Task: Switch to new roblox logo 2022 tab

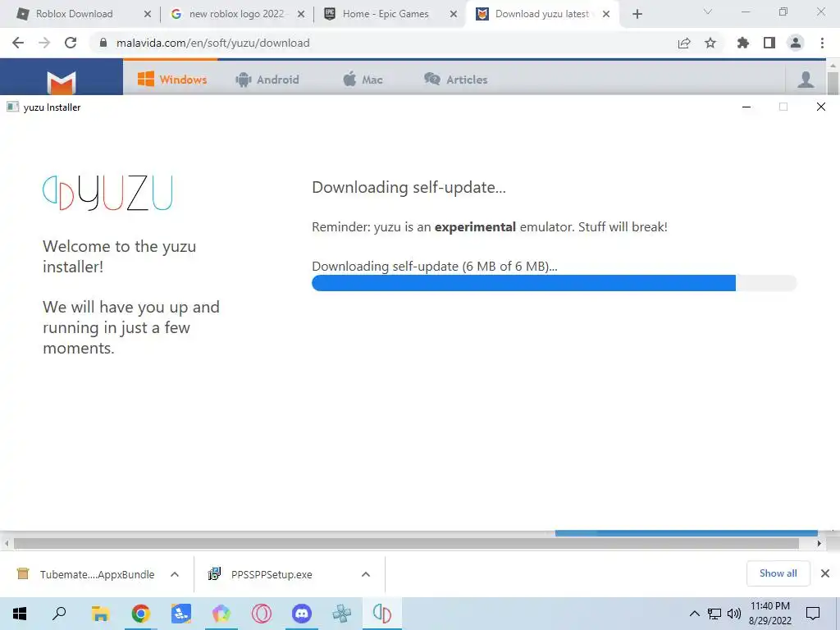Action: tap(237, 14)
